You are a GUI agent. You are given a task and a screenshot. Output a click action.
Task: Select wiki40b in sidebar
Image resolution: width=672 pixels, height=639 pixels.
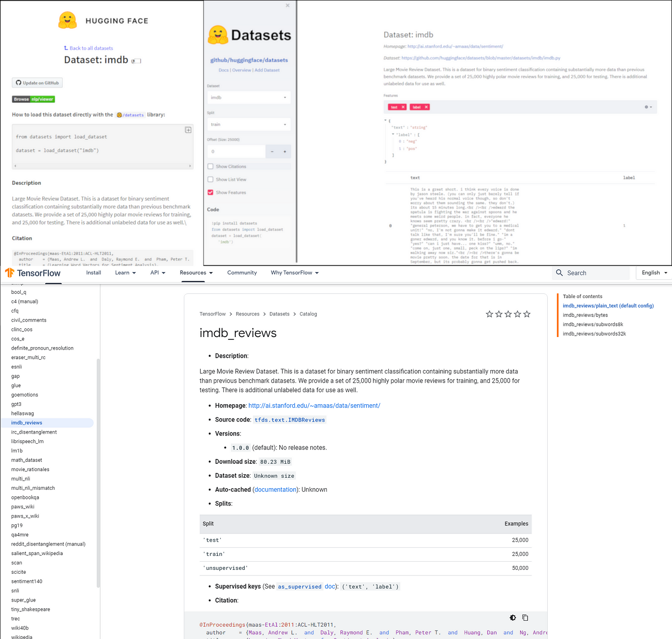pyautogui.click(x=20, y=628)
